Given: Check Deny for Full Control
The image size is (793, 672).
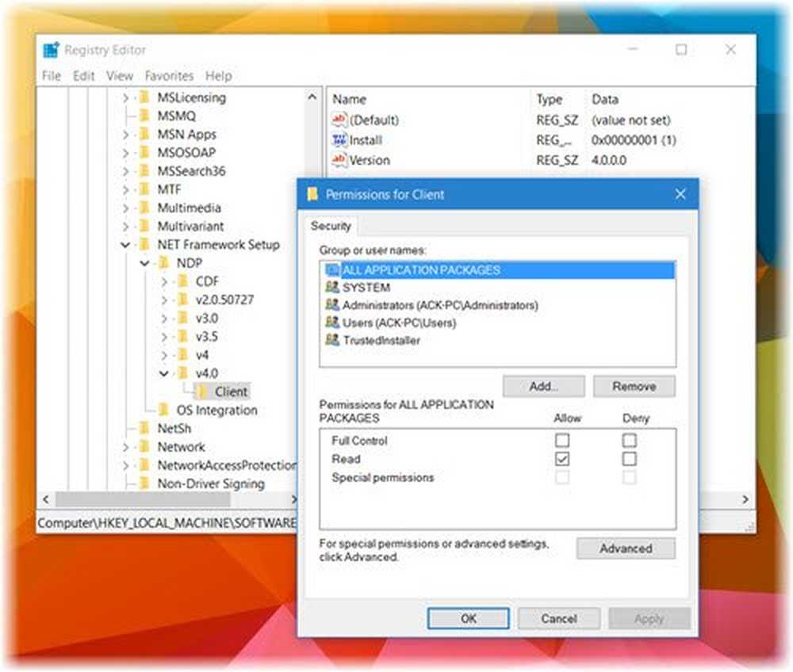Looking at the screenshot, I should (629, 441).
